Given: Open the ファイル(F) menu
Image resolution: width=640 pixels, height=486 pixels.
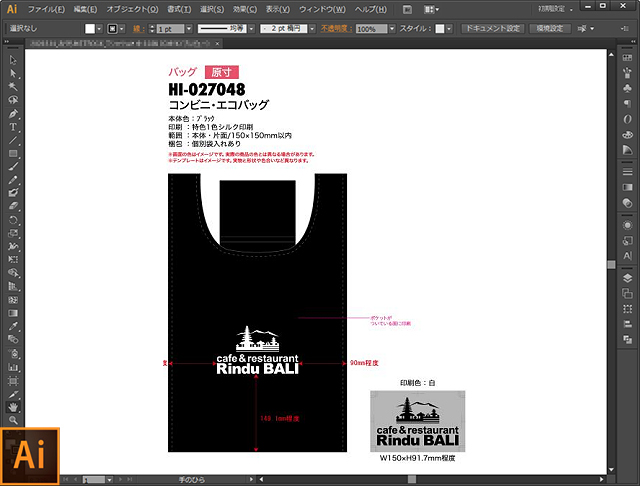Looking at the screenshot, I should [x=45, y=9].
